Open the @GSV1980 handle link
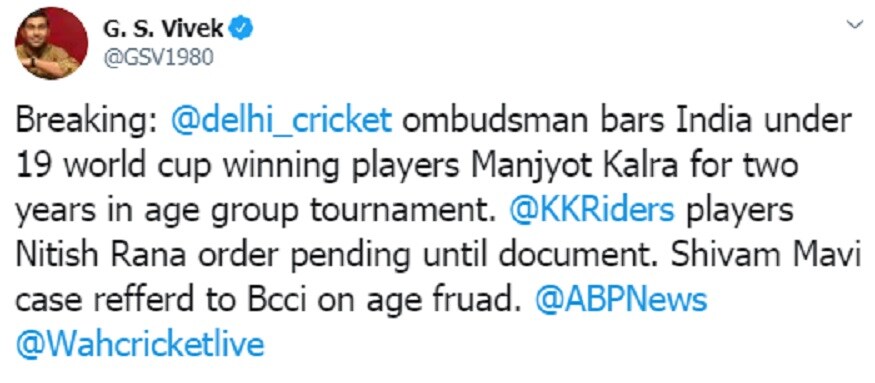The width and height of the screenshot is (875, 383). [x=158, y=58]
